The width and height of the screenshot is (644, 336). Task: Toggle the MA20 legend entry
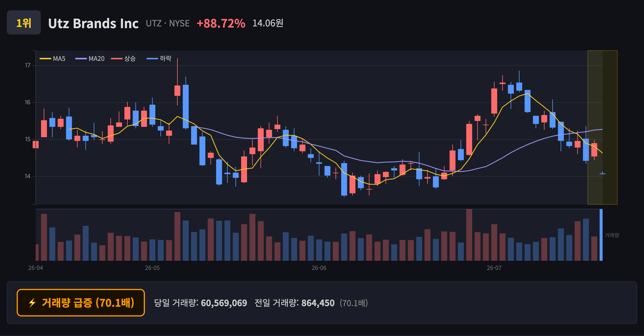tap(90, 59)
